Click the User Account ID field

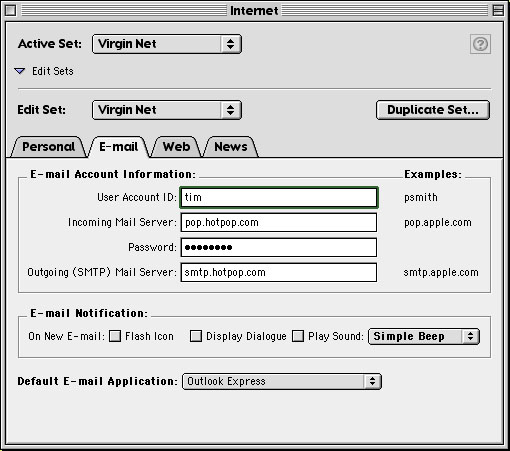(x=279, y=197)
